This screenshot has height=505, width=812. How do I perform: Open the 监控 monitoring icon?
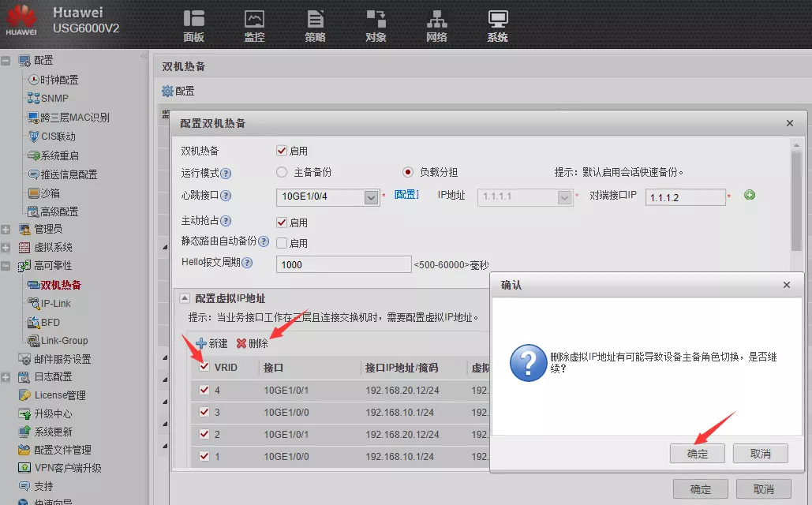[x=254, y=20]
